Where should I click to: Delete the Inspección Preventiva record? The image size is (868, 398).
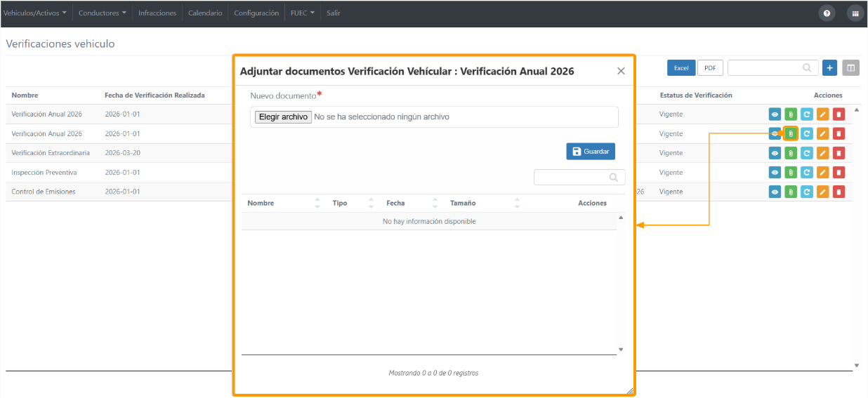[839, 172]
